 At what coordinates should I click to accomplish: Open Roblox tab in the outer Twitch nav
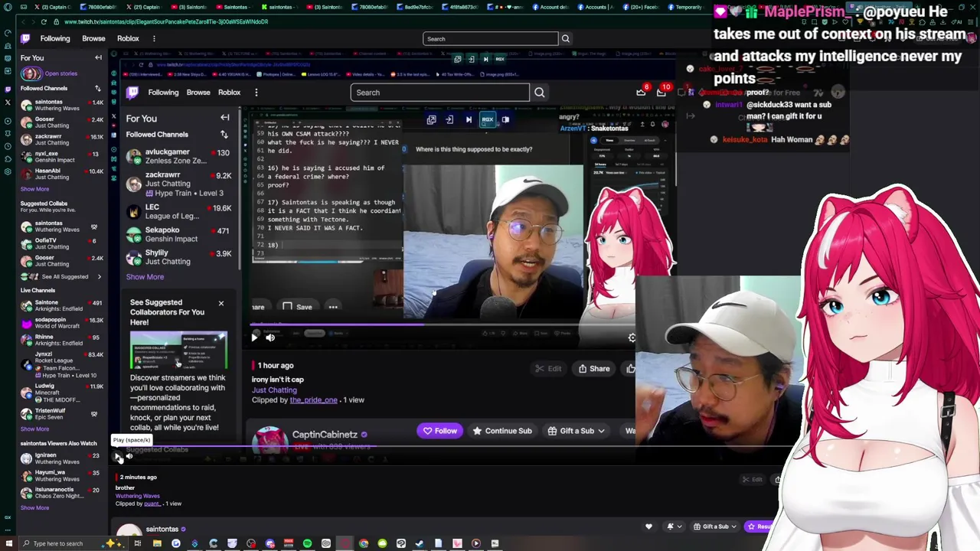128,38
